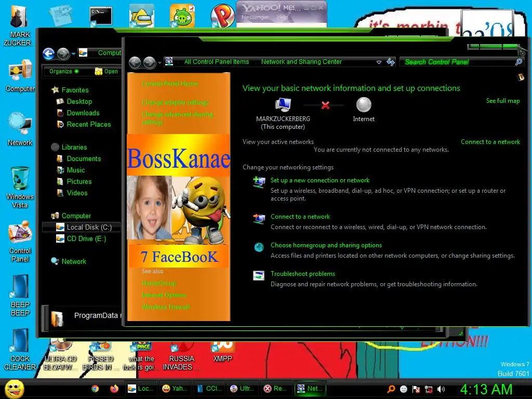Launch the red P ball desktop shortcut

coord(222,16)
